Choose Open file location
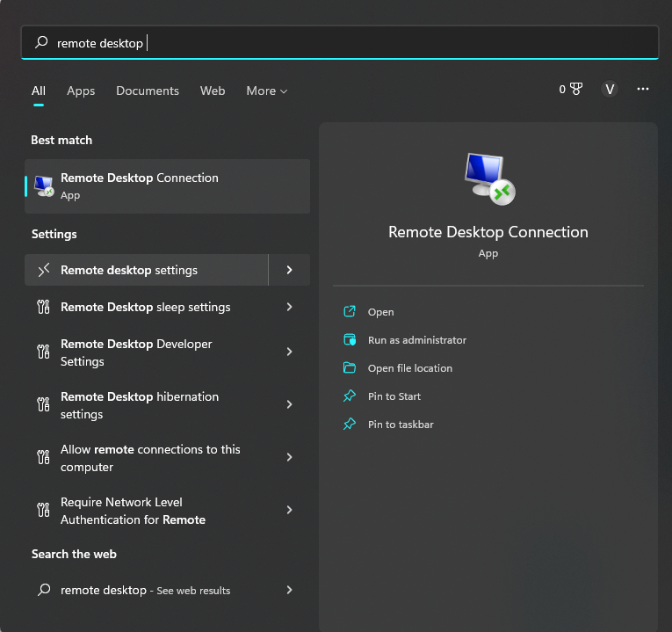 pos(409,368)
